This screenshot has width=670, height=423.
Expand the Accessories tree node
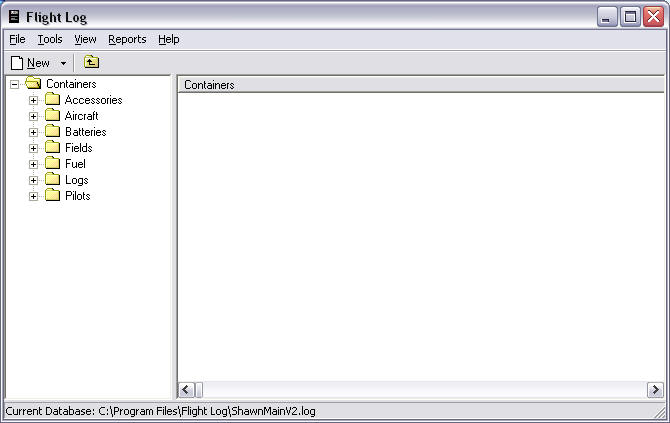tap(33, 100)
